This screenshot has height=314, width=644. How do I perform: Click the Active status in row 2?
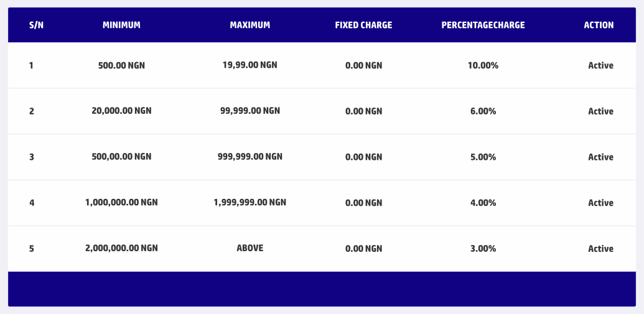coord(600,111)
